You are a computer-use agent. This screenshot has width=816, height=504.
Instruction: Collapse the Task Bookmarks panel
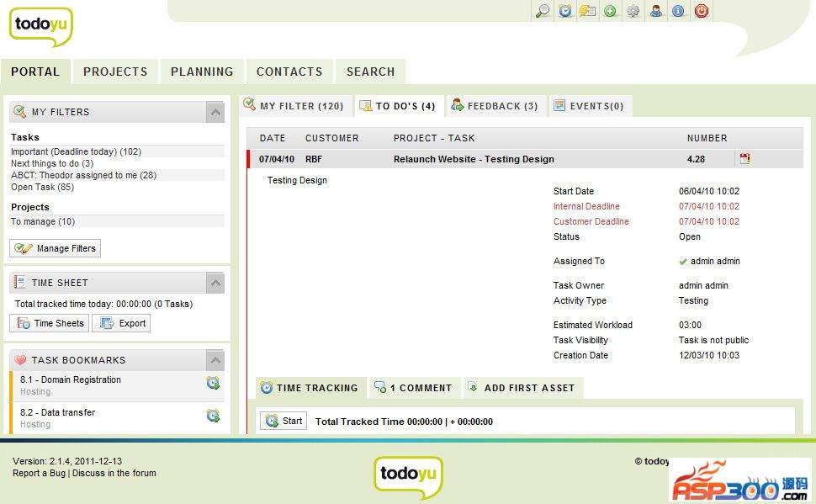coord(215,360)
